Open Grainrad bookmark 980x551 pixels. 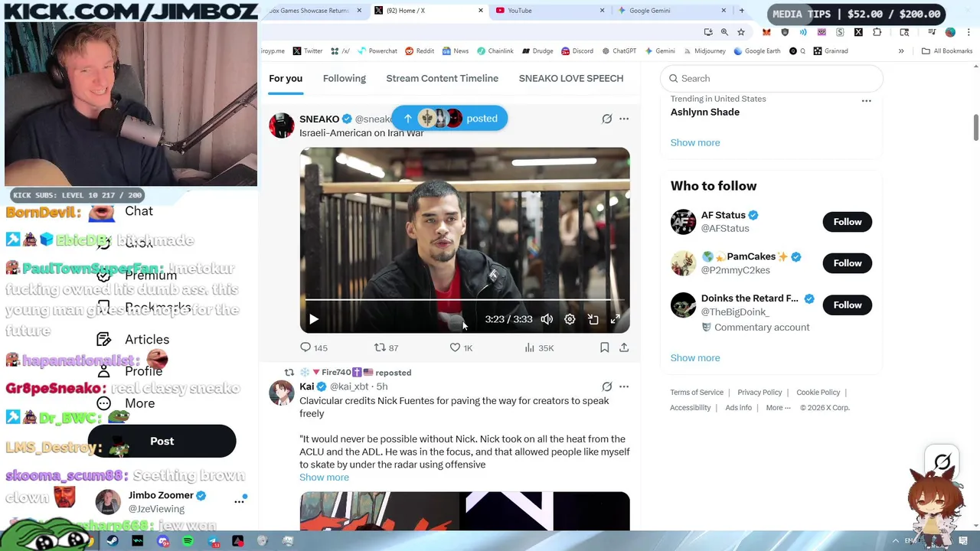click(831, 51)
